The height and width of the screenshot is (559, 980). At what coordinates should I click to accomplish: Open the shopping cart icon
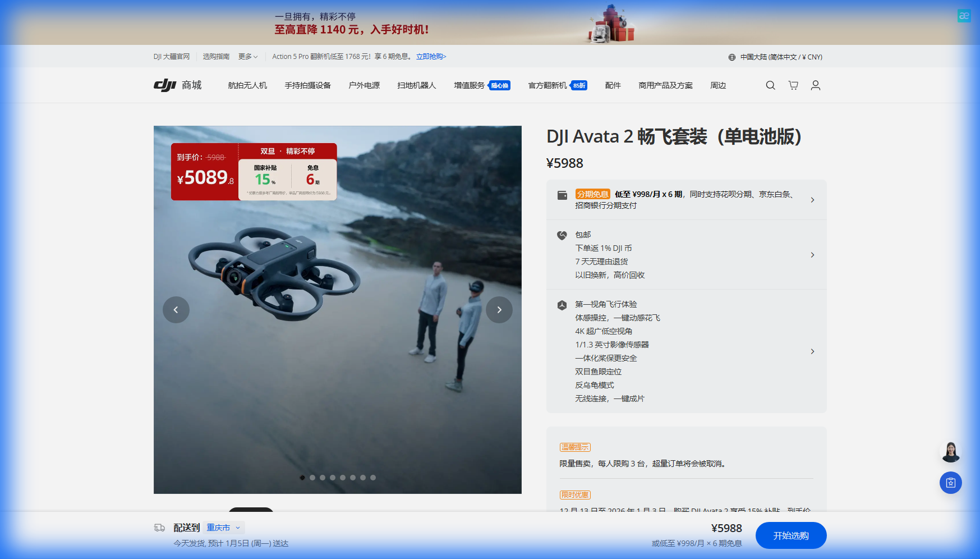(793, 85)
